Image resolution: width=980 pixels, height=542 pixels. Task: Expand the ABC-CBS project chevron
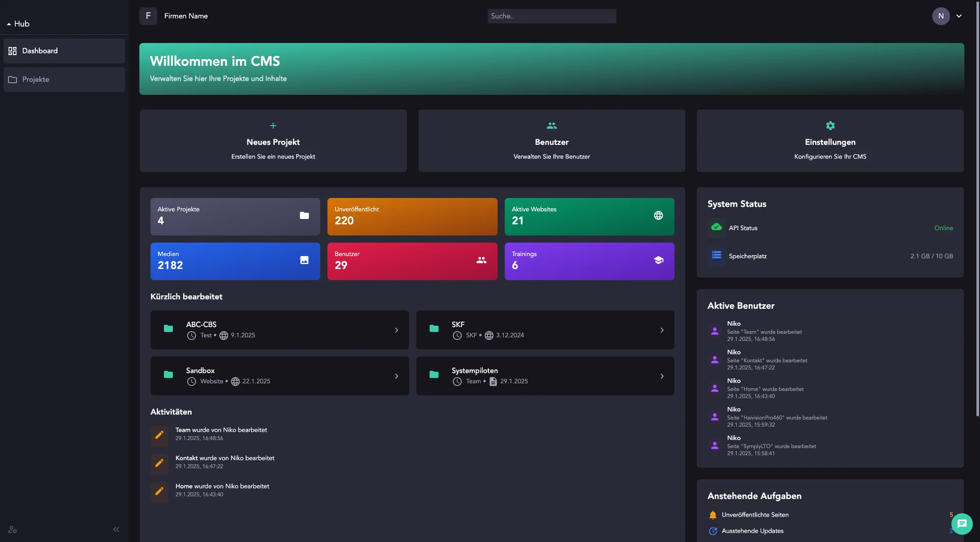(397, 330)
